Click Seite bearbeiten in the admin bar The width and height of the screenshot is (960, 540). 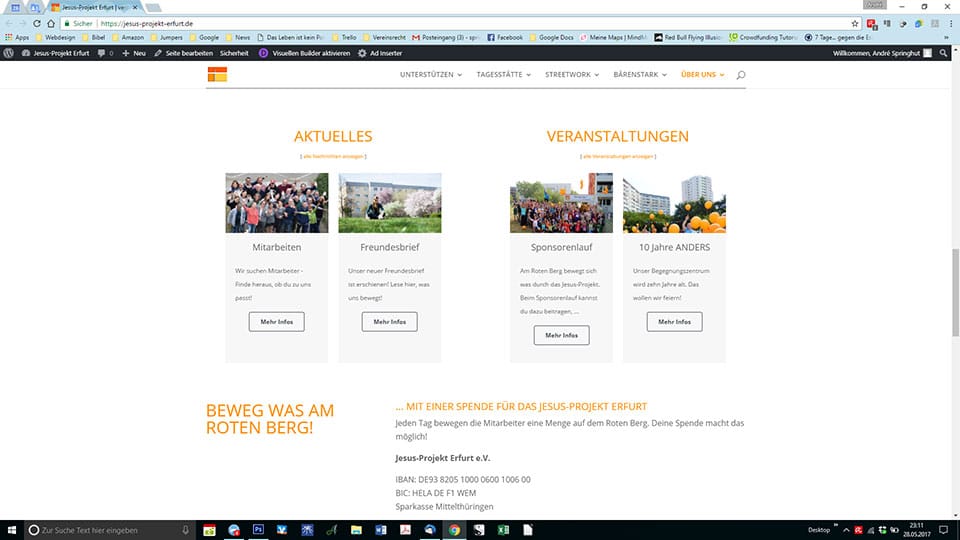(x=183, y=53)
